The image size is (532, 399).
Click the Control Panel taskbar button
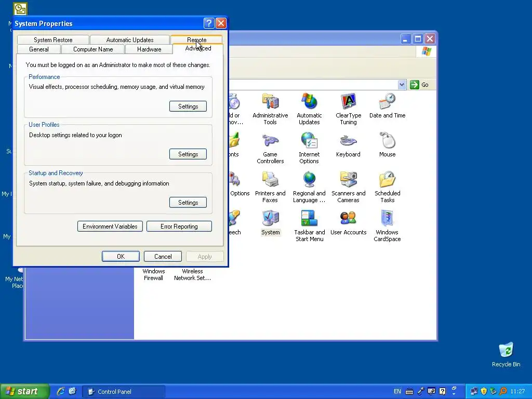click(124, 392)
